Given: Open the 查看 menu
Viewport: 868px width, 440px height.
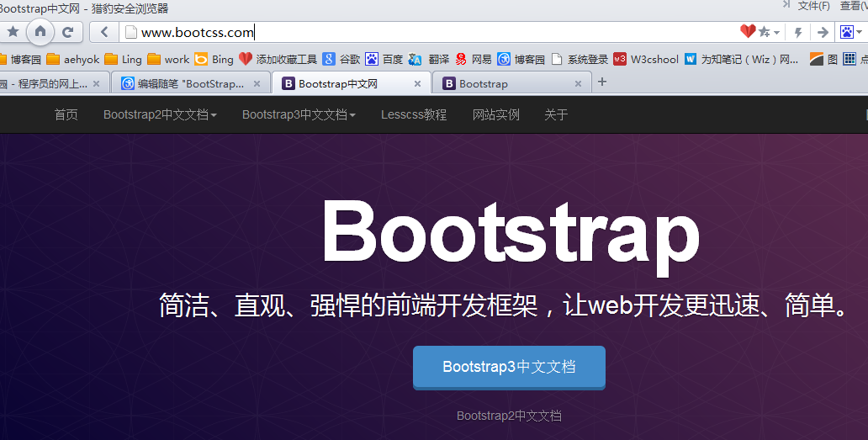Looking at the screenshot, I should pos(854,6).
